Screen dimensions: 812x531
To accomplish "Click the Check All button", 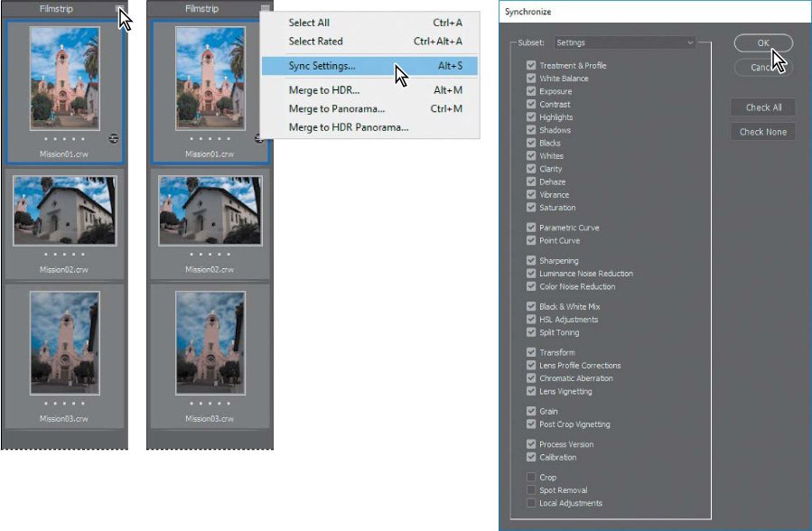I will click(x=763, y=107).
